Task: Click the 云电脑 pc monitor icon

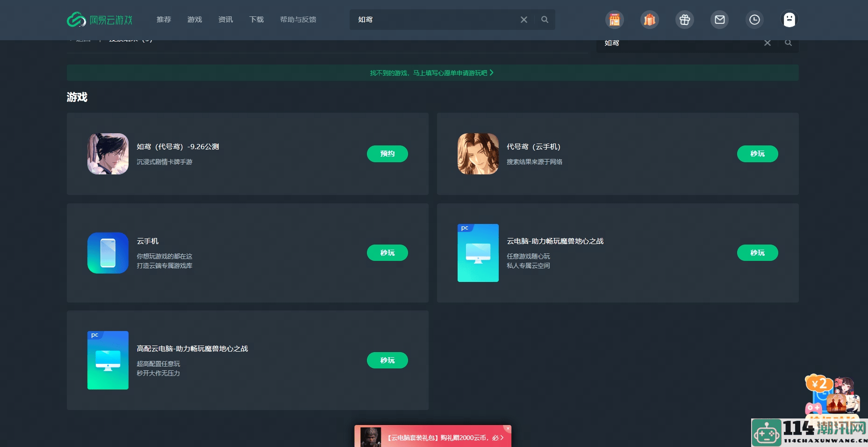Action: pos(478,253)
